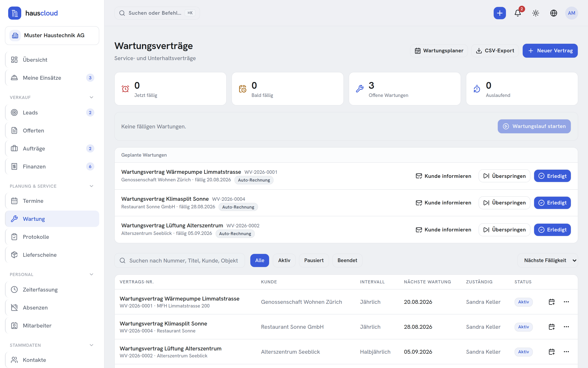This screenshot has width=588, height=368.
Task: Mark Wärmepumpe Limmatstrasse as Erledigt
Action: click(552, 176)
